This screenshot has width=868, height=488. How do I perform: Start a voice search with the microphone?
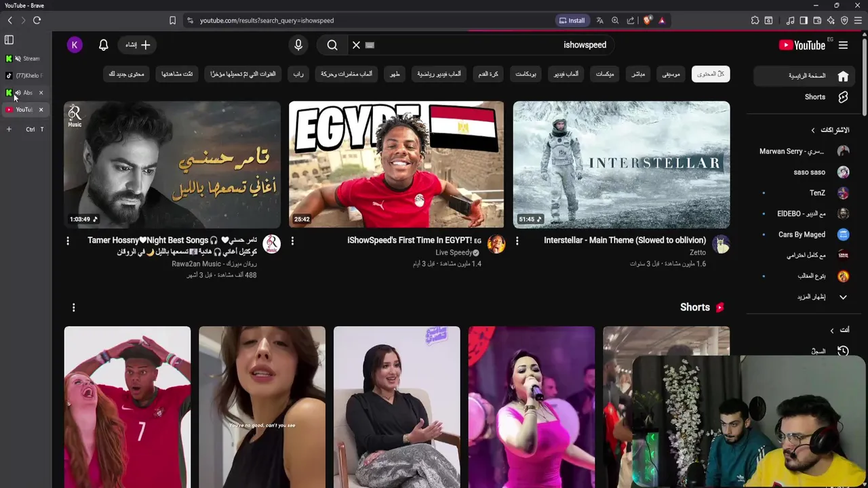(298, 45)
